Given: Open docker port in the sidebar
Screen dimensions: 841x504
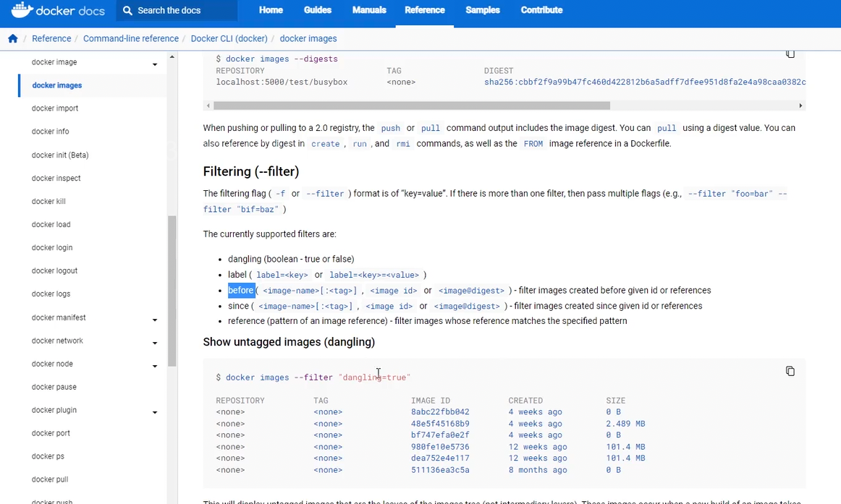Looking at the screenshot, I should pyautogui.click(x=51, y=432).
